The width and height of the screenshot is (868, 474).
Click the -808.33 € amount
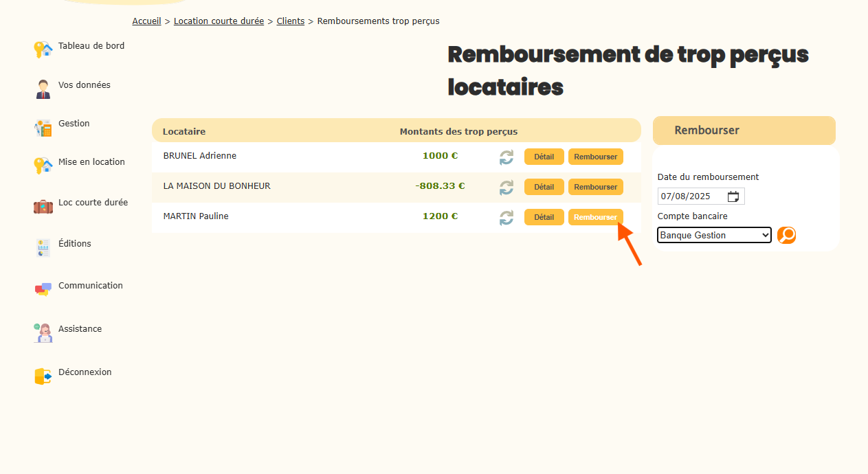pos(441,186)
